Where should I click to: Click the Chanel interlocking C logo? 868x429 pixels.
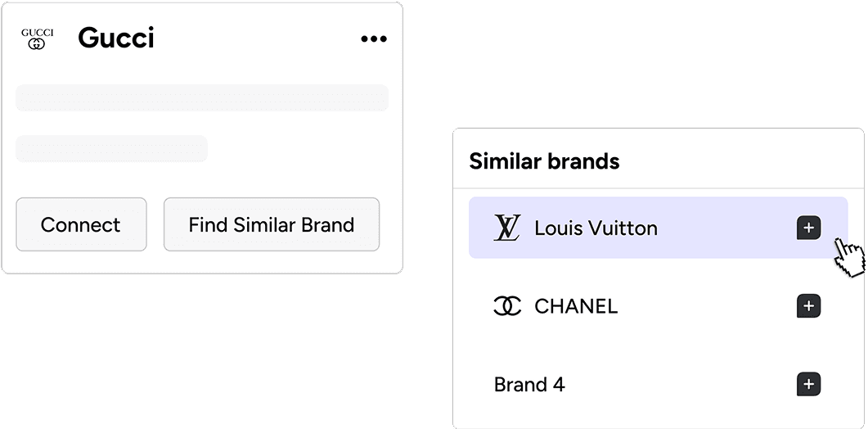[507, 306]
